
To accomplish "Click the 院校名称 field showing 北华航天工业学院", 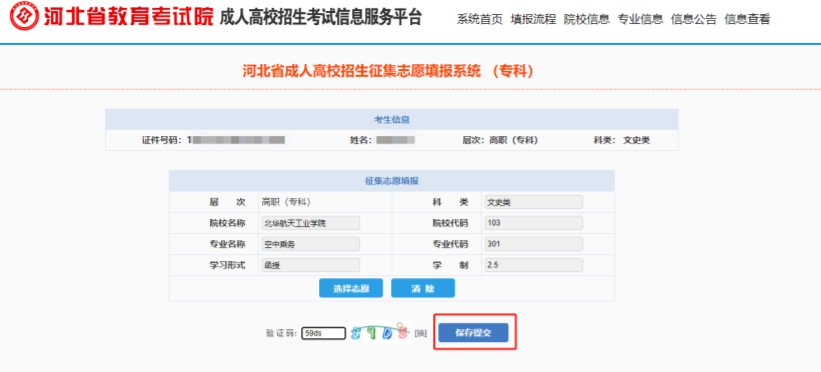I will click(x=310, y=223).
